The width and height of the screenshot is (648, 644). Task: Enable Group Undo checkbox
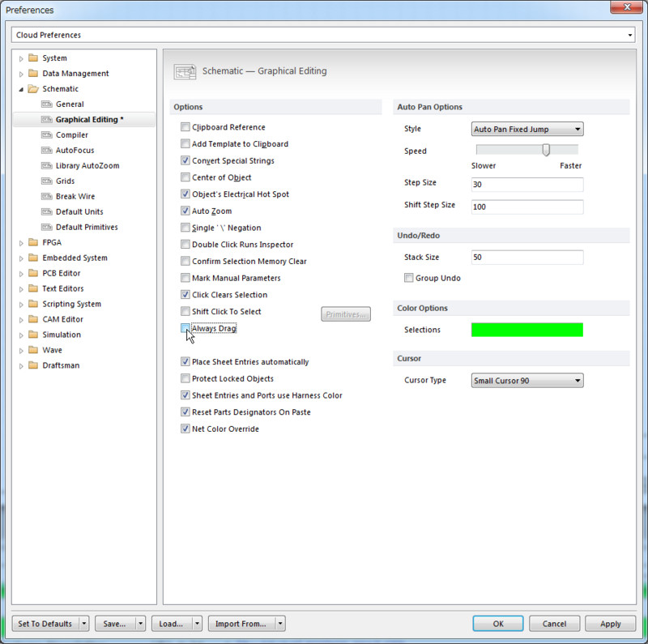(x=409, y=278)
